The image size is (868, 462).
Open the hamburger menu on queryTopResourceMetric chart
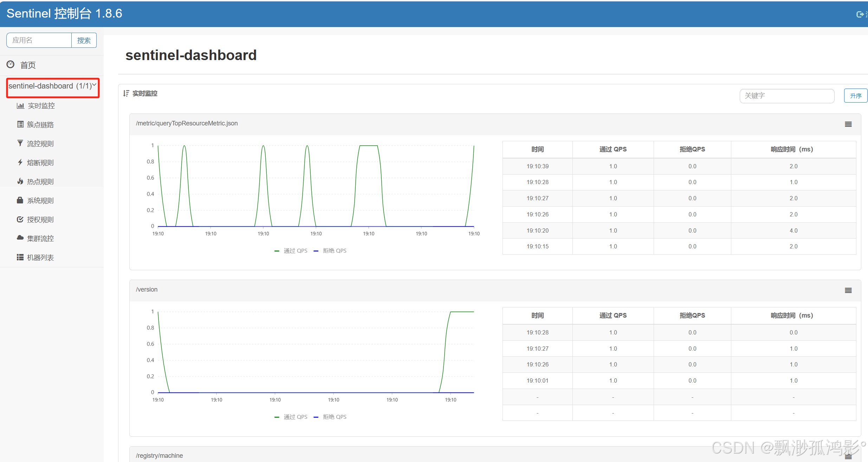848,124
